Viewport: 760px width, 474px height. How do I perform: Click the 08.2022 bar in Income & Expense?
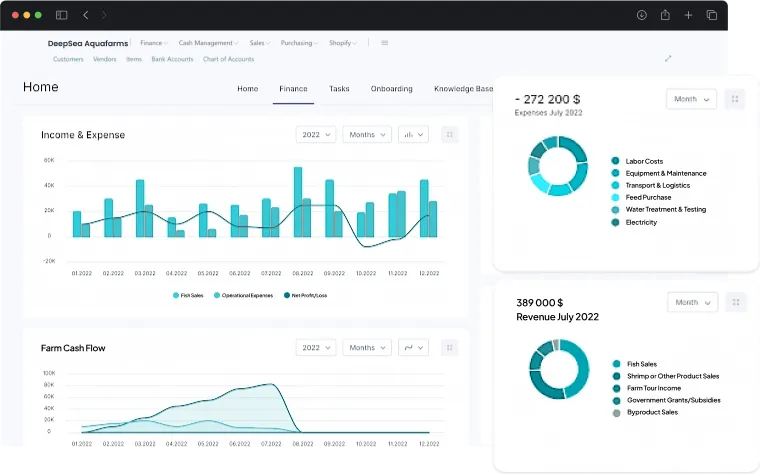(298, 202)
